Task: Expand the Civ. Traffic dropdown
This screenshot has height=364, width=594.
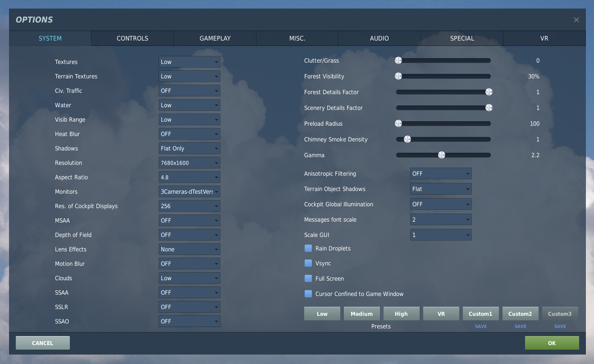Action: 189,91
